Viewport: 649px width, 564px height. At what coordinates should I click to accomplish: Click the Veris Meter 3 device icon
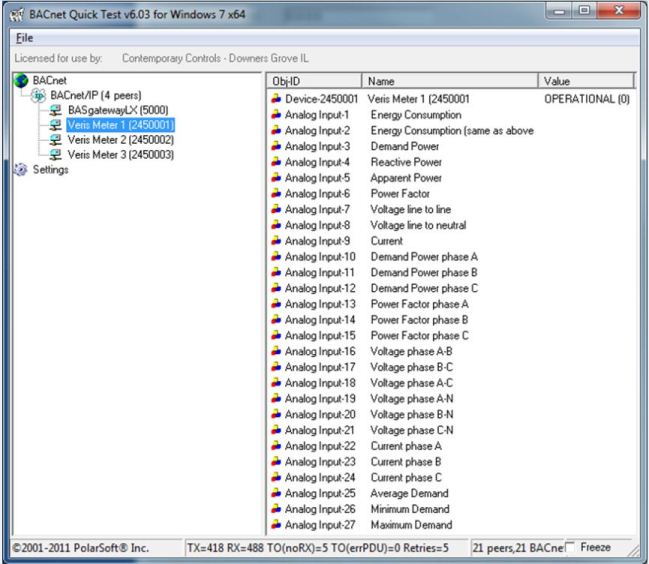pos(55,155)
